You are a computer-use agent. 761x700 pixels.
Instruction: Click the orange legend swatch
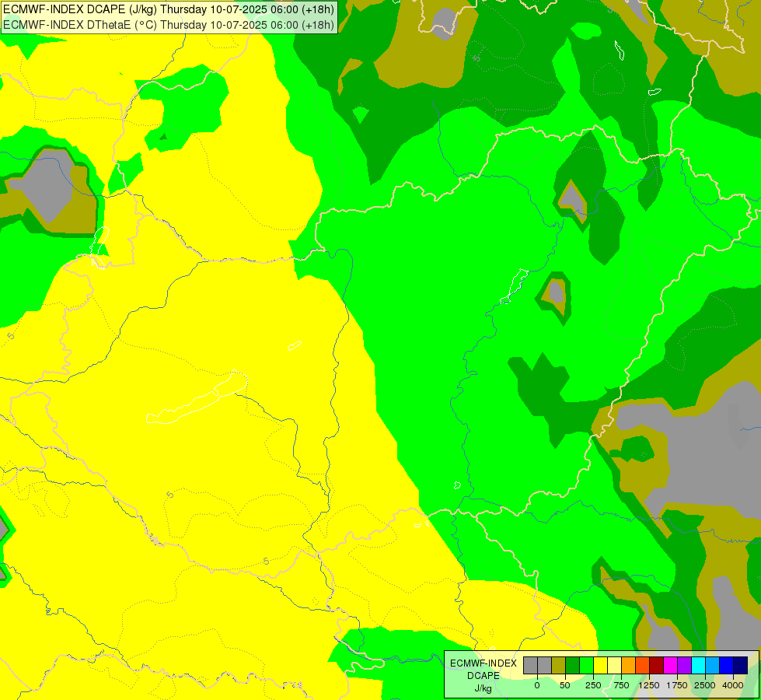click(x=629, y=666)
